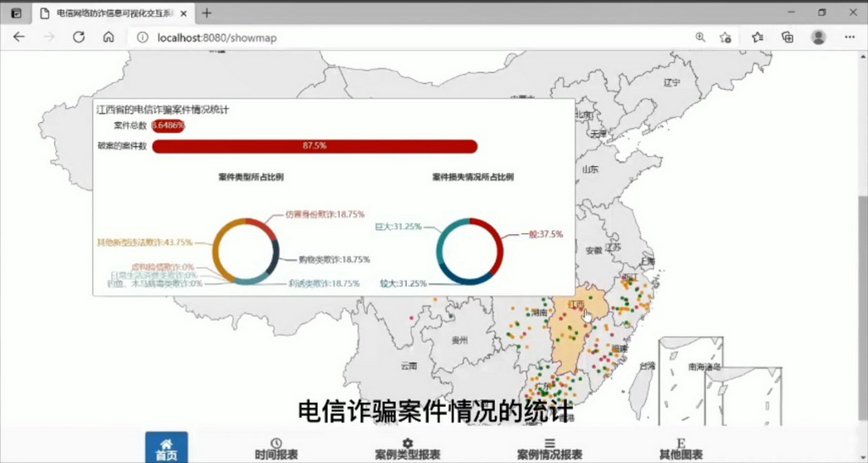Open the favorites list
The width and height of the screenshot is (868, 463).
coord(758,37)
